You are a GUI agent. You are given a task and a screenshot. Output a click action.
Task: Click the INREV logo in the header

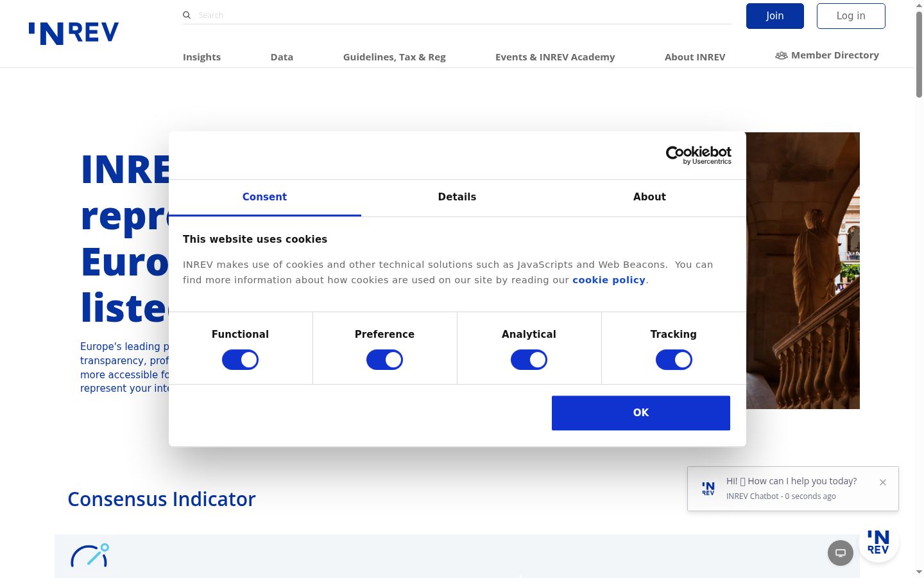click(74, 33)
